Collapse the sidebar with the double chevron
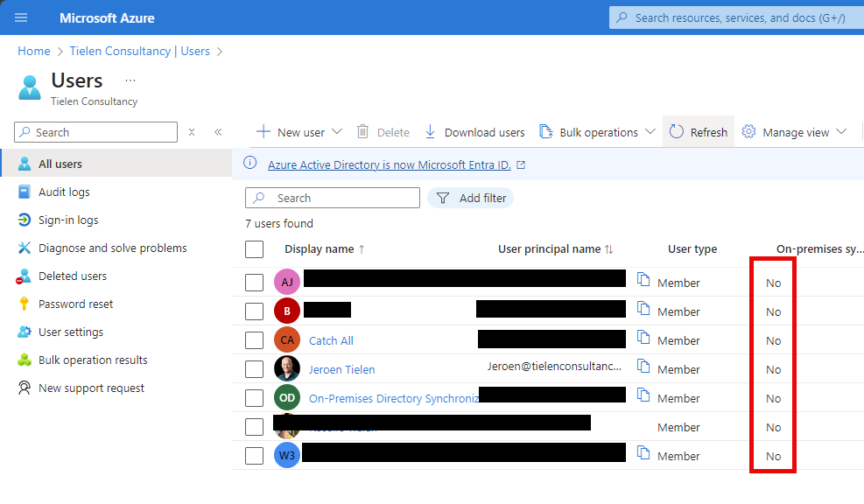The height and width of the screenshot is (504, 864). pos(218,132)
